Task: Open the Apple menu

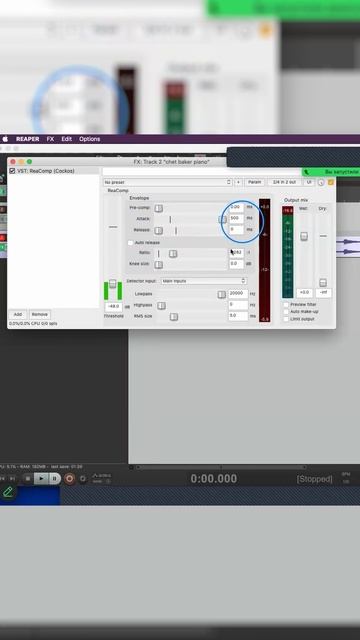Action: (x=5, y=139)
